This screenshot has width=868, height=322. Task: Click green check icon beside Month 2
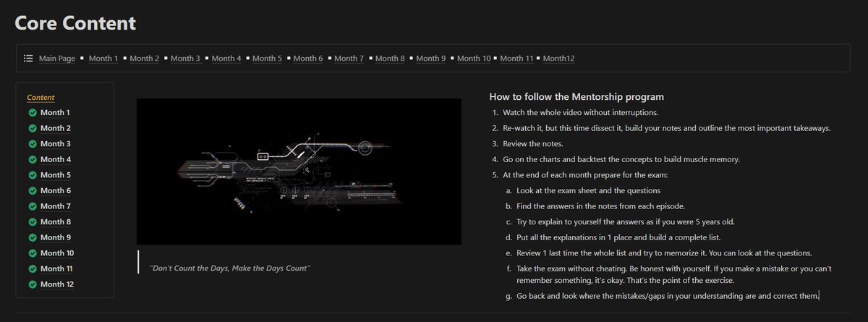[33, 128]
